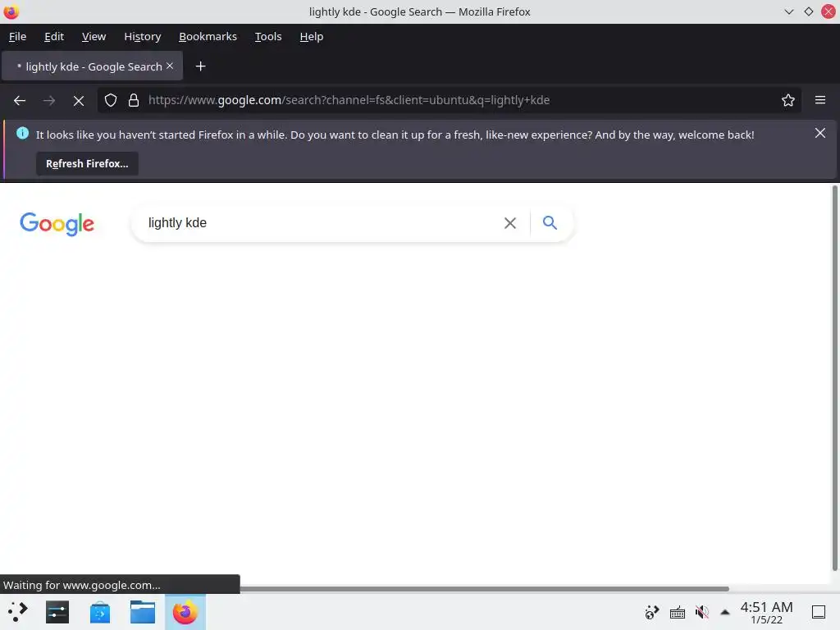Click the vertical page scrollbar
Image resolution: width=840 pixels, height=630 pixels.
pyautogui.click(x=834, y=377)
